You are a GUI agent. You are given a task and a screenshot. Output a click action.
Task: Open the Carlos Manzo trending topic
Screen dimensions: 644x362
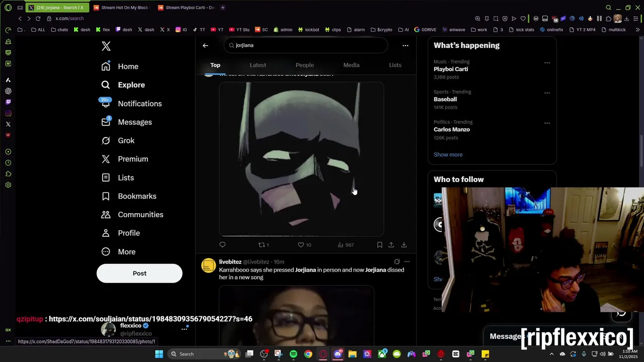pyautogui.click(x=452, y=129)
